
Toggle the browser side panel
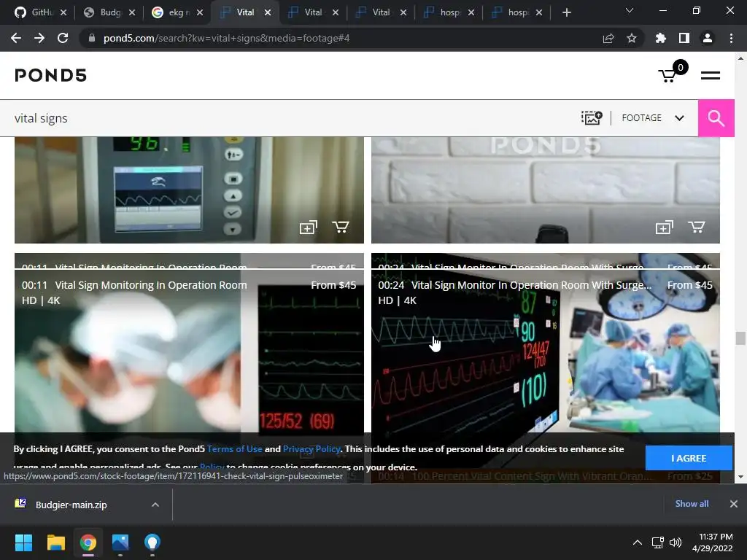pos(684,38)
